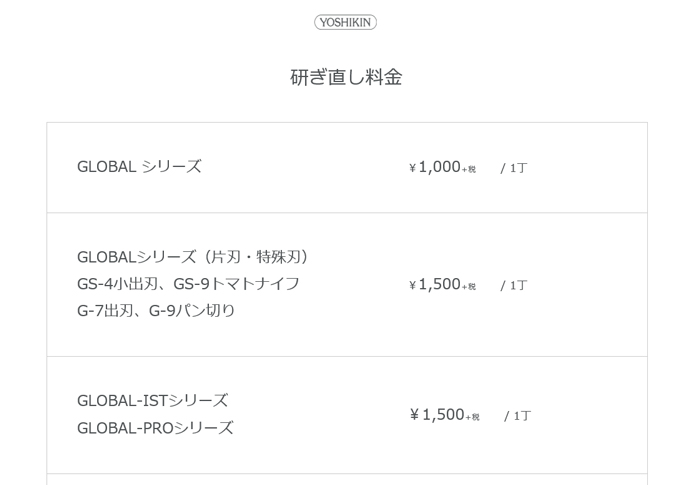The height and width of the screenshot is (485, 700).
Task: Click the GLOBAL シリーズ row label
Action: click(139, 167)
